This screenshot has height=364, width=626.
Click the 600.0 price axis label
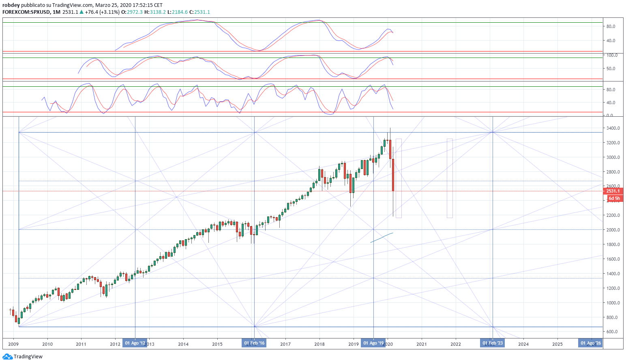pyautogui.click(x=612, y=332)
